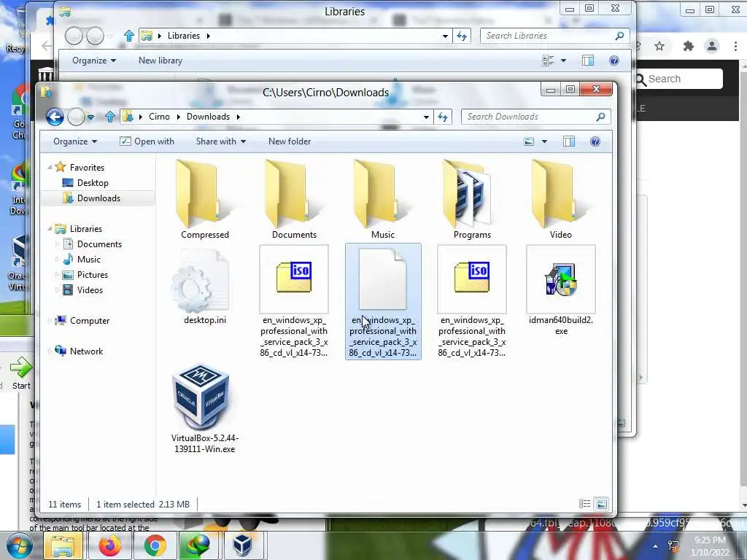747x560 pixels.
Task: Open Chrome three-dot menu
Action: 736,46
